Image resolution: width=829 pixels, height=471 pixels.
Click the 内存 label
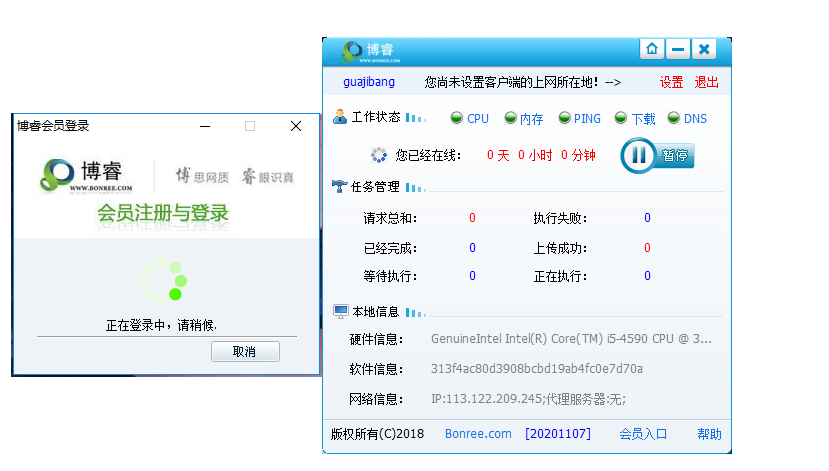click(531, 119)
